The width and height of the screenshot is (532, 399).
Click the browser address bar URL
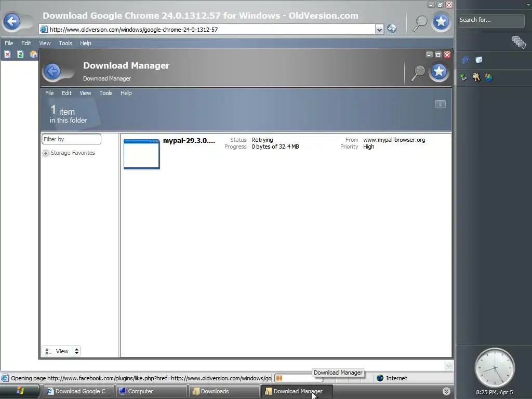pos(134,30)
